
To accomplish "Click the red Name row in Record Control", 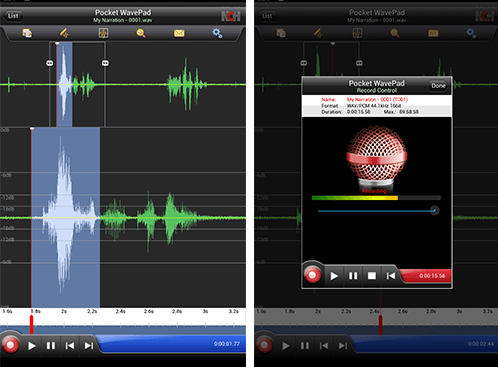I will coord(377,99).
